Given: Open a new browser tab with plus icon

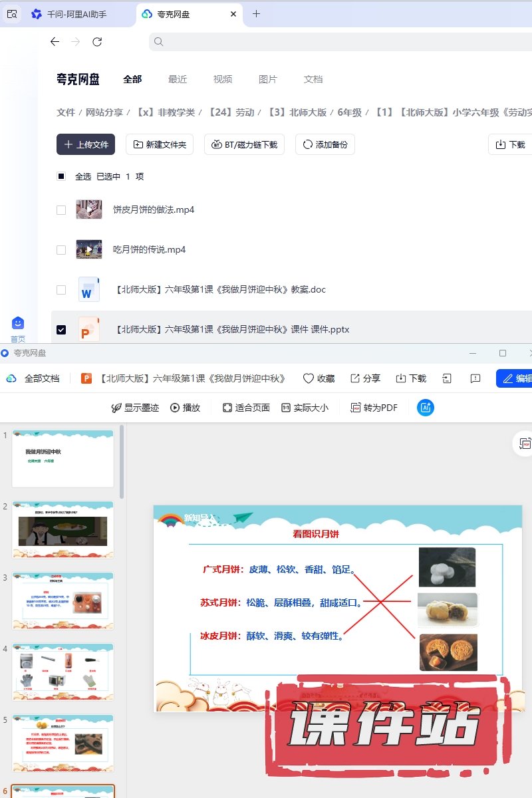Looking at the screenshot, I should tap(256, 14).
